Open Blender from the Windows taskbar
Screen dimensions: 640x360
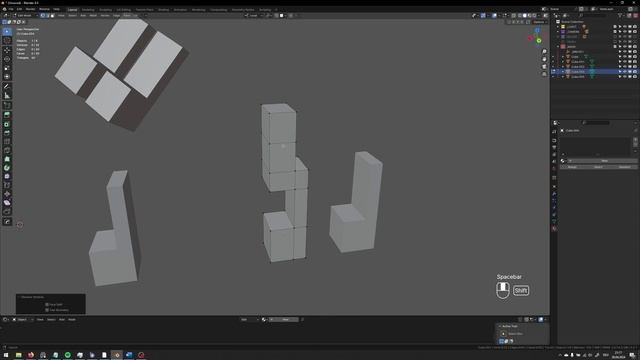(x=117, y=355)
